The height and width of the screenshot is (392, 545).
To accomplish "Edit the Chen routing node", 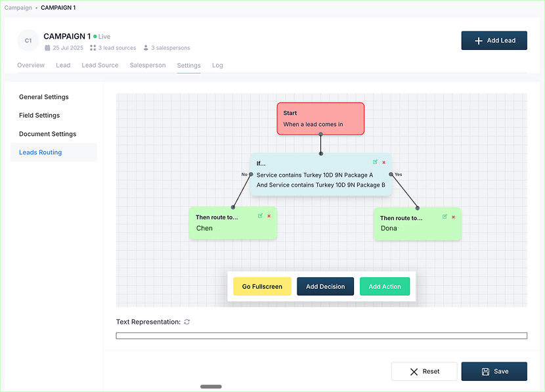I will (260, 216).
